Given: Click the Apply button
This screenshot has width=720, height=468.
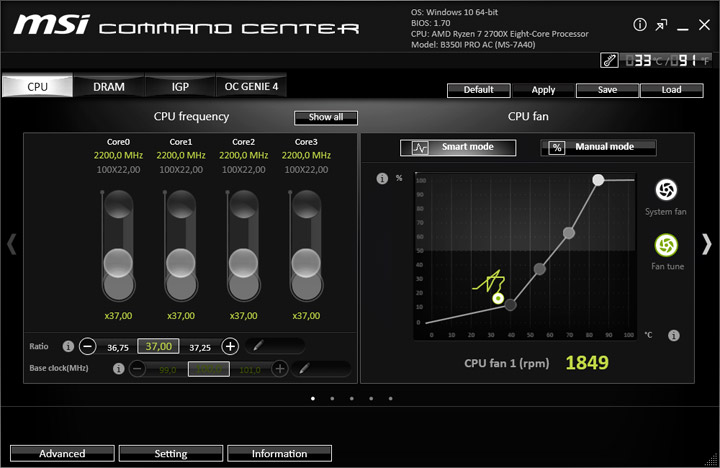Looking at the screenshot, I should (543, 90).
